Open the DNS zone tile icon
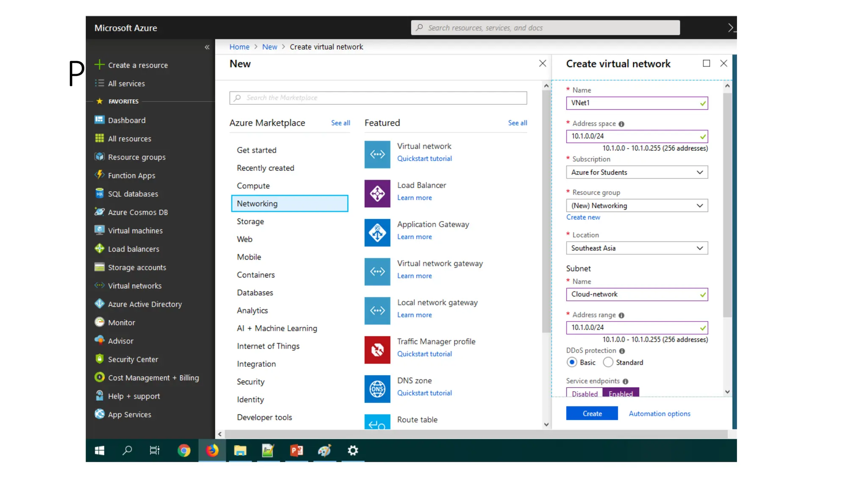This screenshot has width=868, height=488. click(377, 389)
